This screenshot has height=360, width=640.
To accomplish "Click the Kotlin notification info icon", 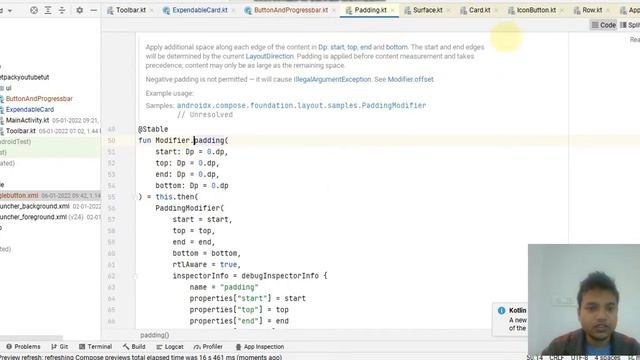I will point(502,311).
